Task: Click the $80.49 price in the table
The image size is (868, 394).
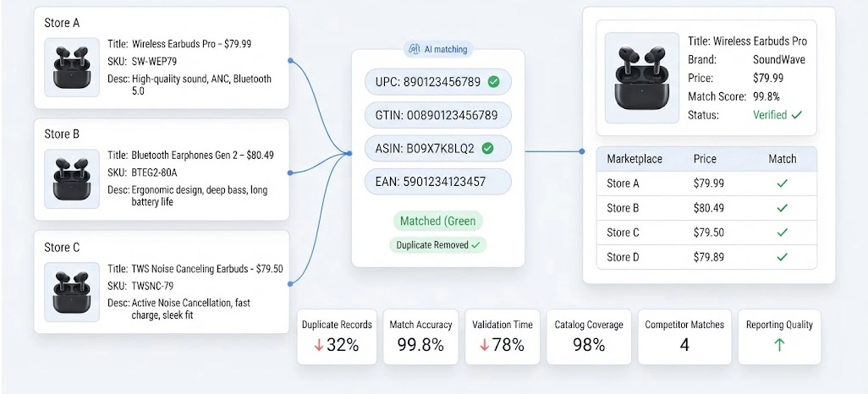Action: (709, 208)
